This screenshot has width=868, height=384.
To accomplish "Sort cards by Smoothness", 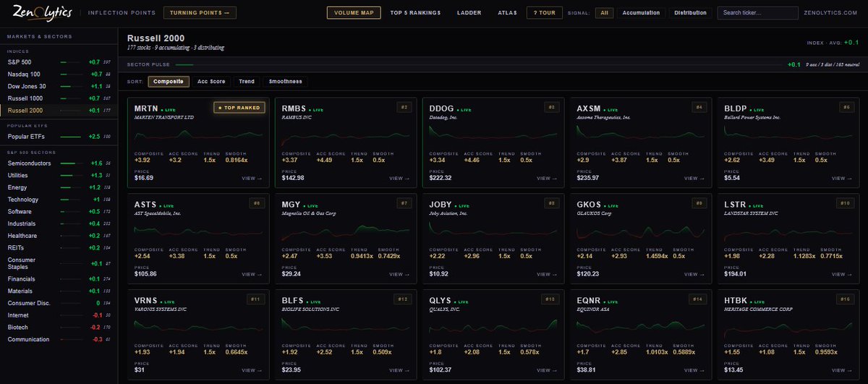I will (284, 82).
